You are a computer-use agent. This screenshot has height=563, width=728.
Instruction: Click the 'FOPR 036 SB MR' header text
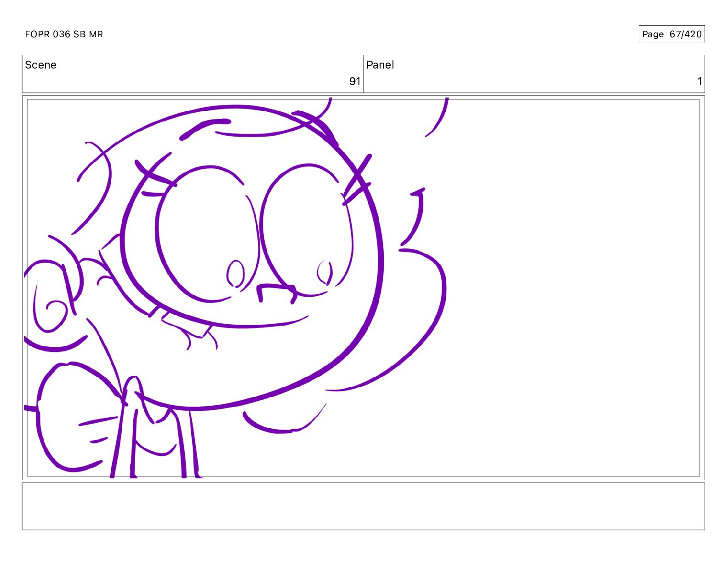pos(64,34)
